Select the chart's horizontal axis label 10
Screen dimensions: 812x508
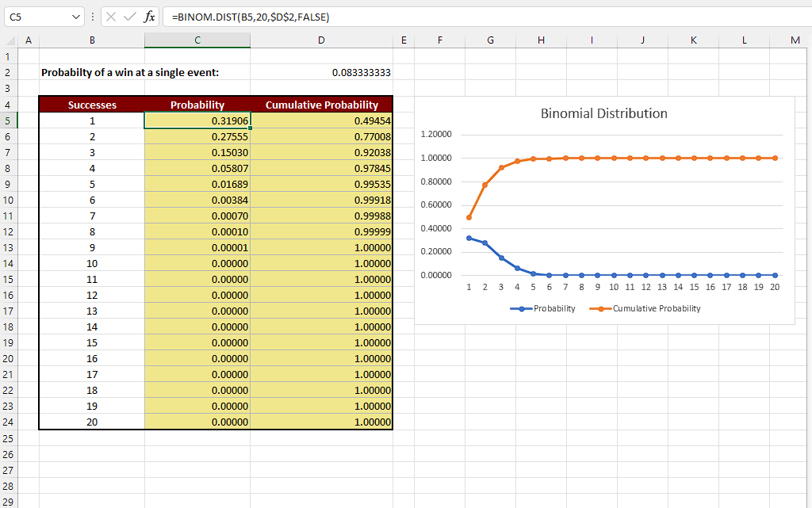coord(614,287)
